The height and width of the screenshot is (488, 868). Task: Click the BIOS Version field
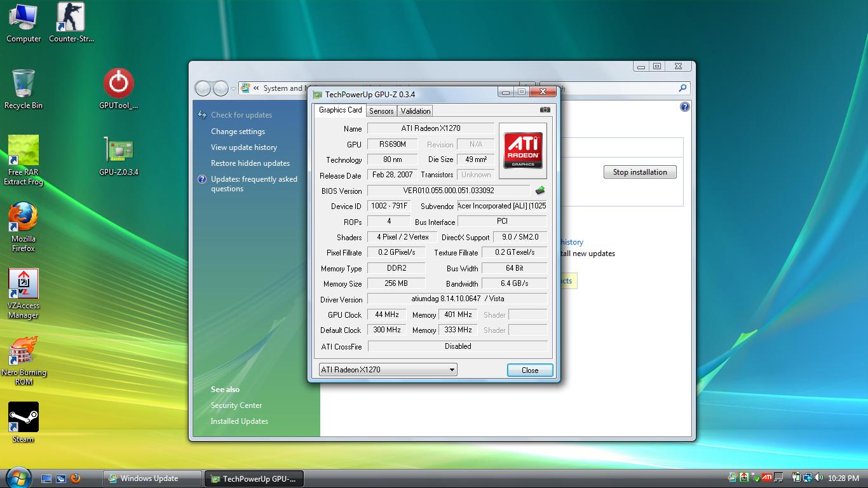pos(449,191)
